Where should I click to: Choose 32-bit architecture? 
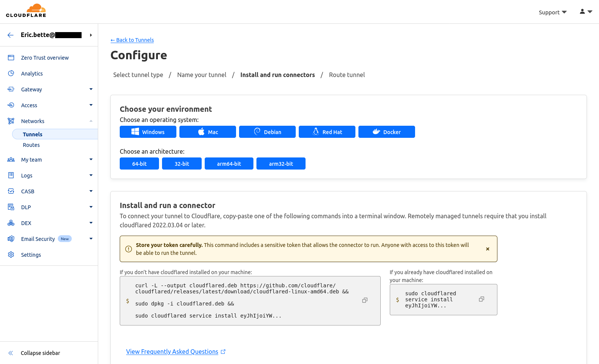point(182,163)
